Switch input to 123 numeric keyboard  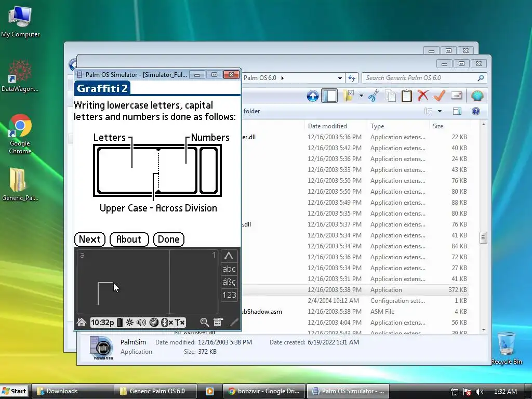point(229,295)
